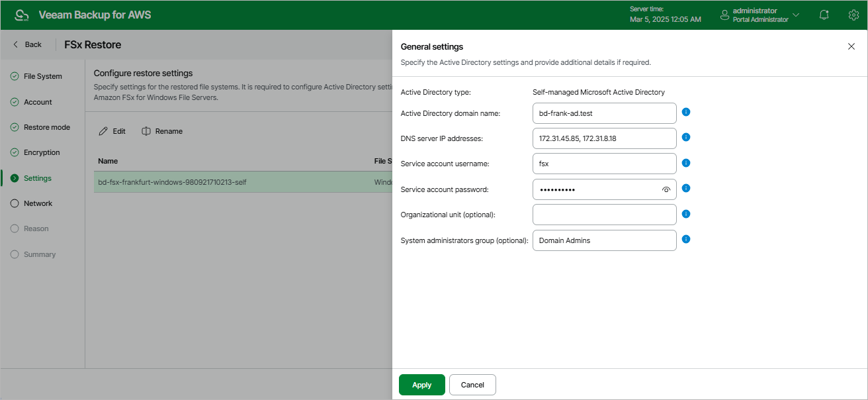
Task: Click the Edit toolbar button
Action: pos(112,131)
